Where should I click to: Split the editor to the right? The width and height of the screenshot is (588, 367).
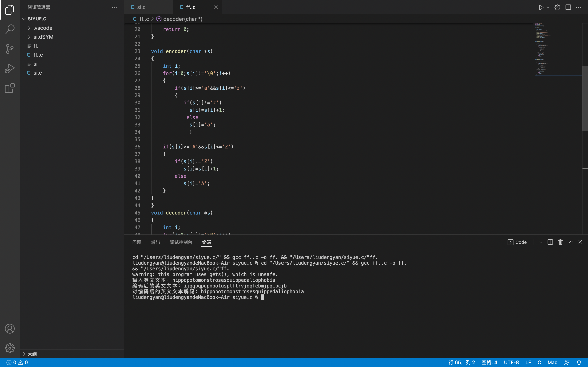coord(568,7)
